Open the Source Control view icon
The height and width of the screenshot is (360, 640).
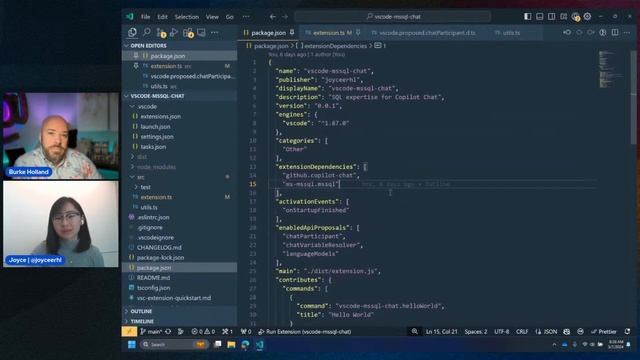point(161,33)
